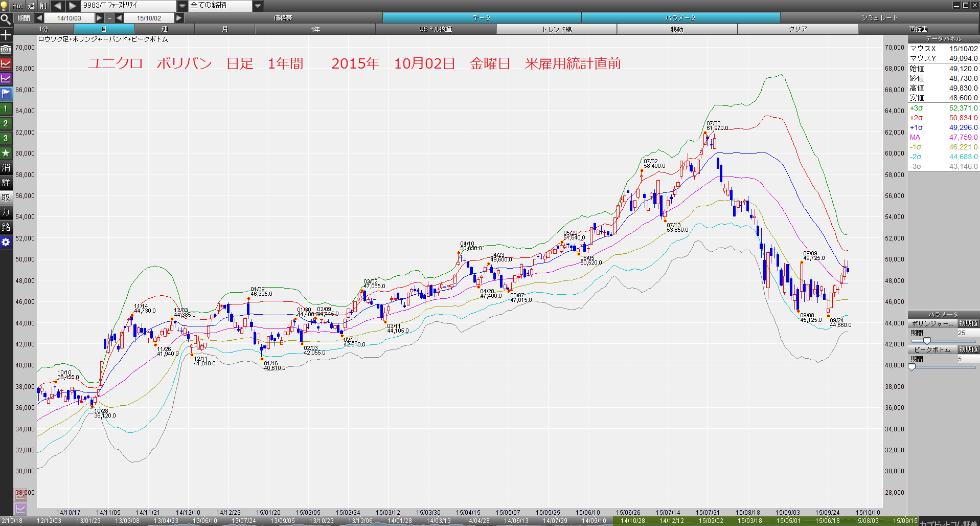Click the purple chart icon at bottom-left
The width and height of the screenshot is (980, 526).
pos(20,509)
